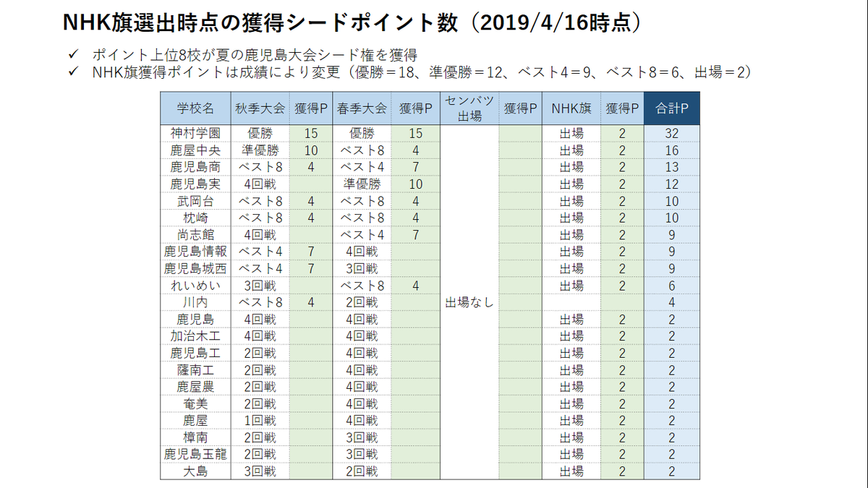Screen dimensions: 868x488
Task: Select the school name 川内
Action: click(x=195, y=302)
